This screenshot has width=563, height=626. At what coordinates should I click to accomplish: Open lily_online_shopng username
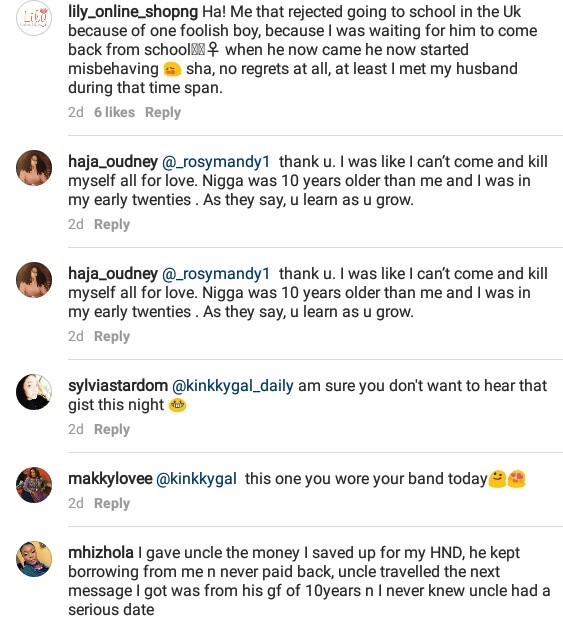tap(133, 12)
